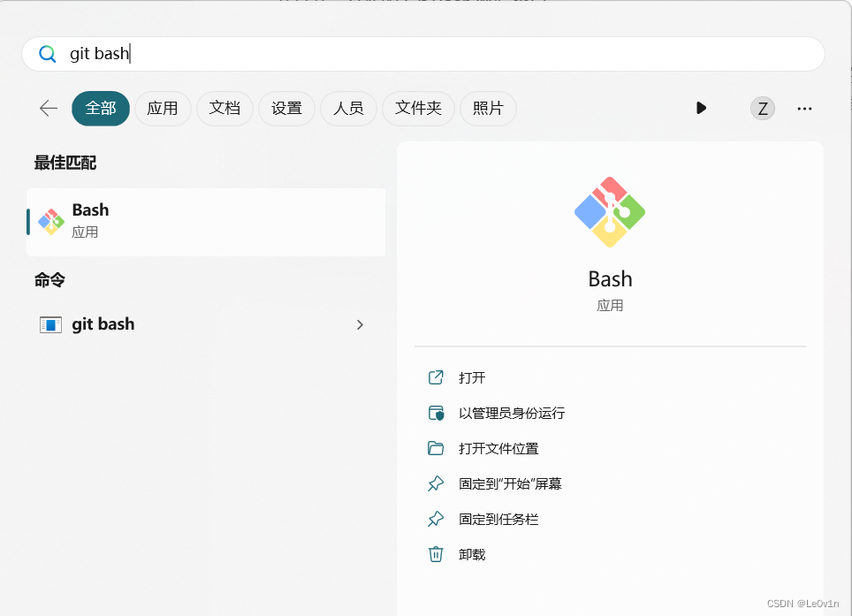
Task: Click the run command icon beside git bash
Action: point(50,325)
